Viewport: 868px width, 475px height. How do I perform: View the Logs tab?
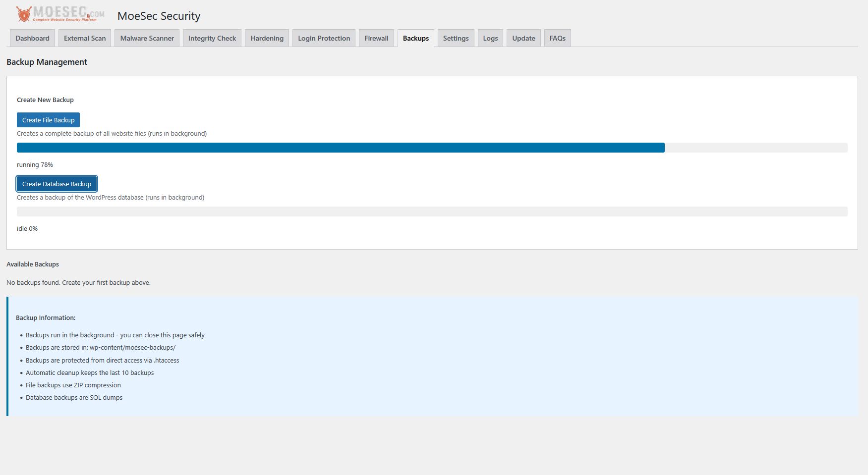pos(490,38)
